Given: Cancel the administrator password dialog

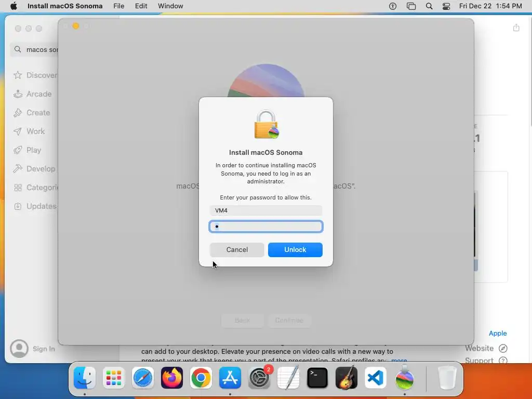Looking at the screenshot, I should coord(237,250).
